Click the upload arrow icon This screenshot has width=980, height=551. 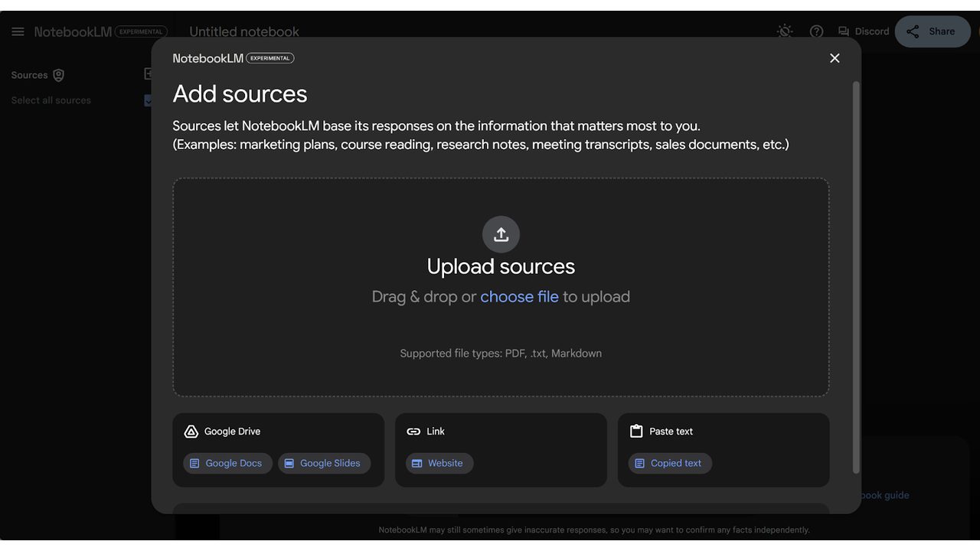(x=501, y=234)
